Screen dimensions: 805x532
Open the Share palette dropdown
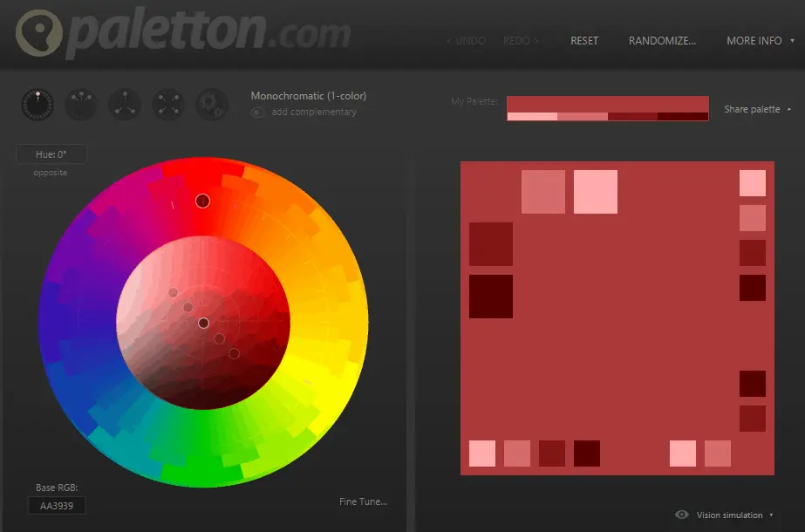[x=757, y=109]
